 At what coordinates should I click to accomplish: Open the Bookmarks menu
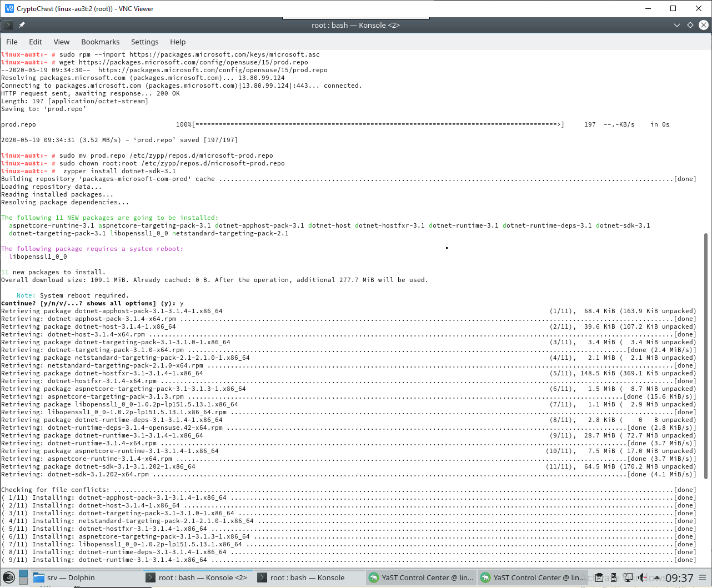tap(101, 42)
